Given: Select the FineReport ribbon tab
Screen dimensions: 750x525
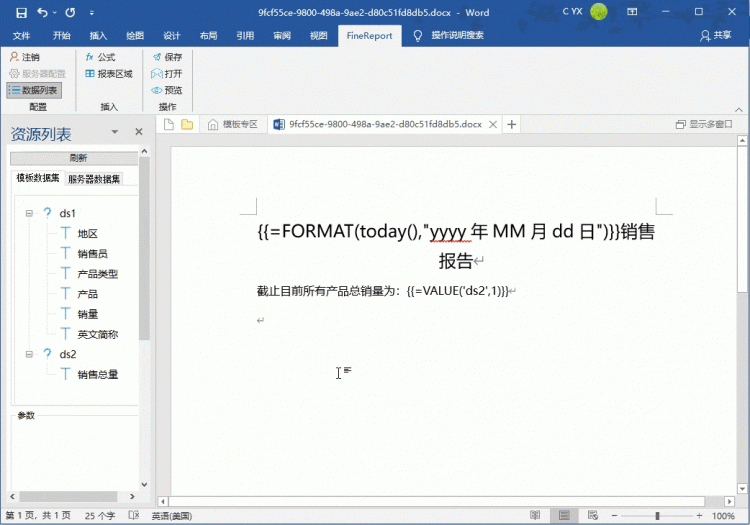Looking at the screenshot, I should 369,36.
